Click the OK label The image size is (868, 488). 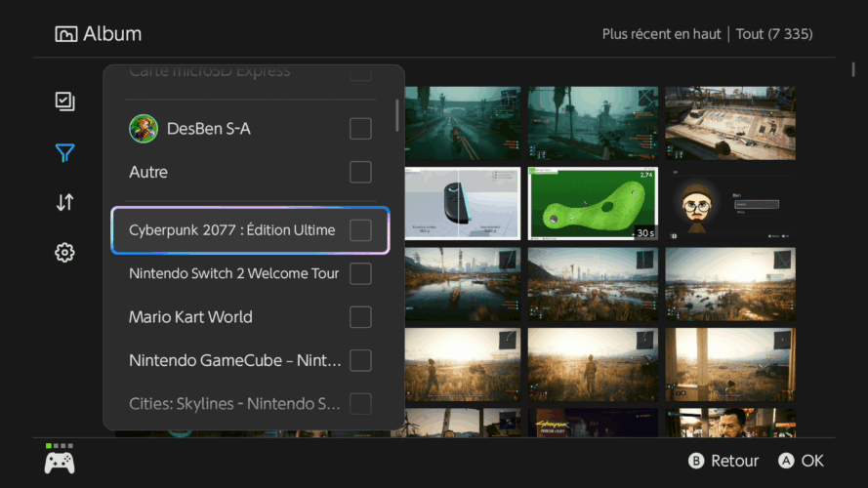coord(812,461)
